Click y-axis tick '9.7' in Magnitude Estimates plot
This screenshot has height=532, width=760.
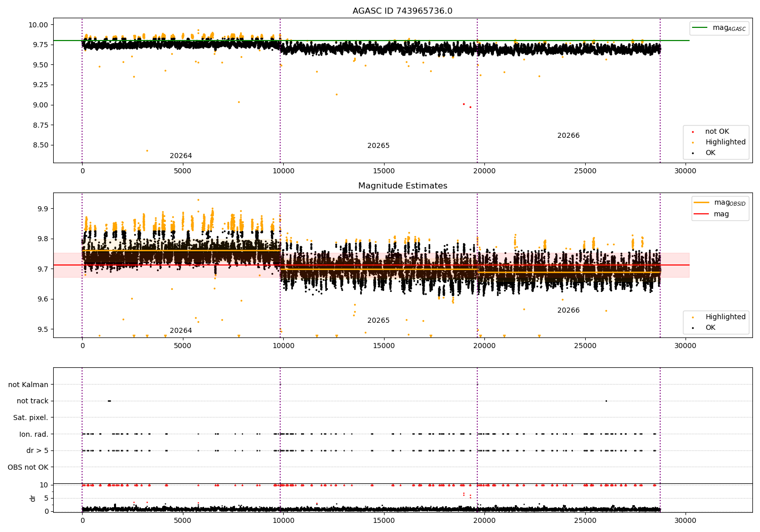tap(43, 269)
